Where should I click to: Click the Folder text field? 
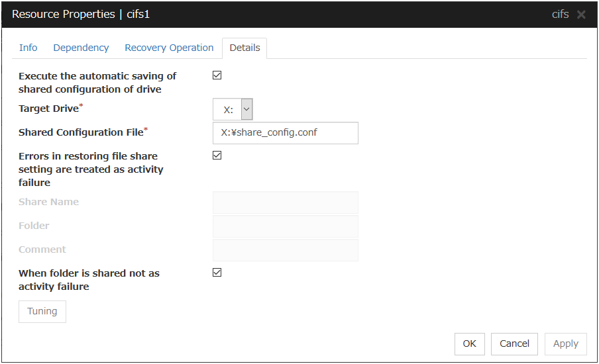point(285,226)
